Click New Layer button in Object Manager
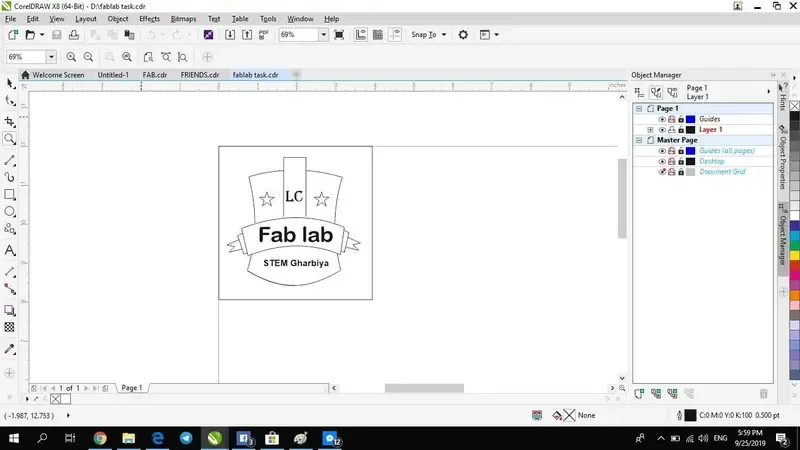This screenshot has height=450, width=800. [x=639, y=393]
